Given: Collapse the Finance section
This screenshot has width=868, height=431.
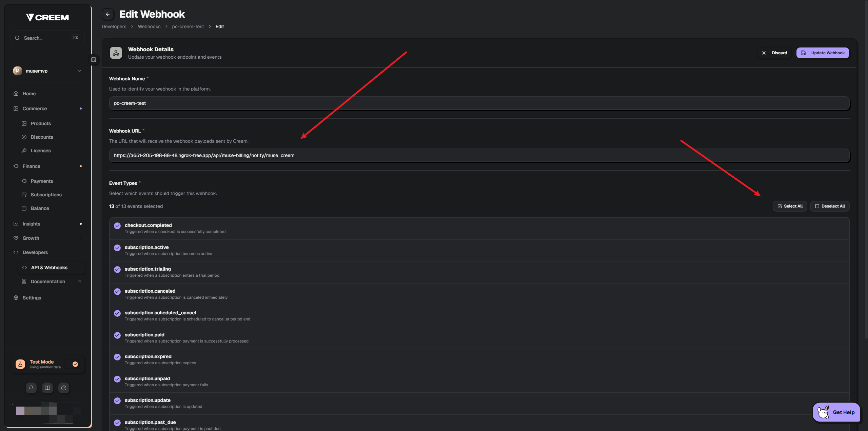Looking at the screenshot, I should coord(31,166).
